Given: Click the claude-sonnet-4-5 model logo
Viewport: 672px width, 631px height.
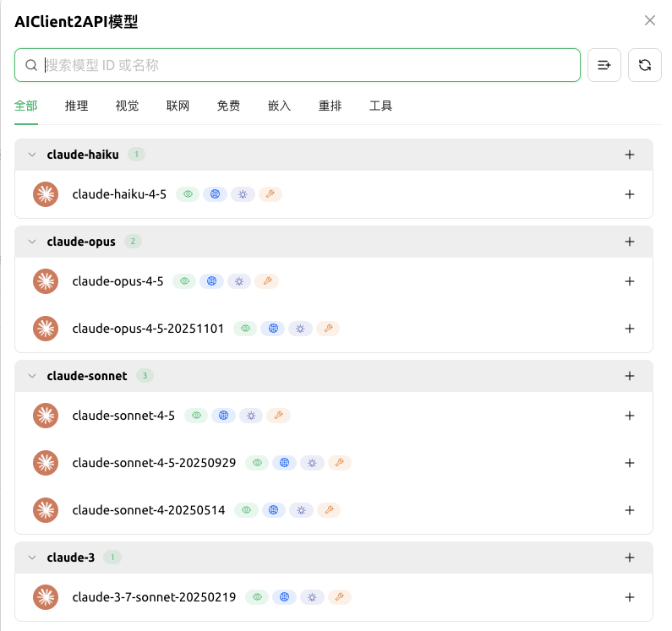Looking at the screenshot, I should tap(45, 416).
